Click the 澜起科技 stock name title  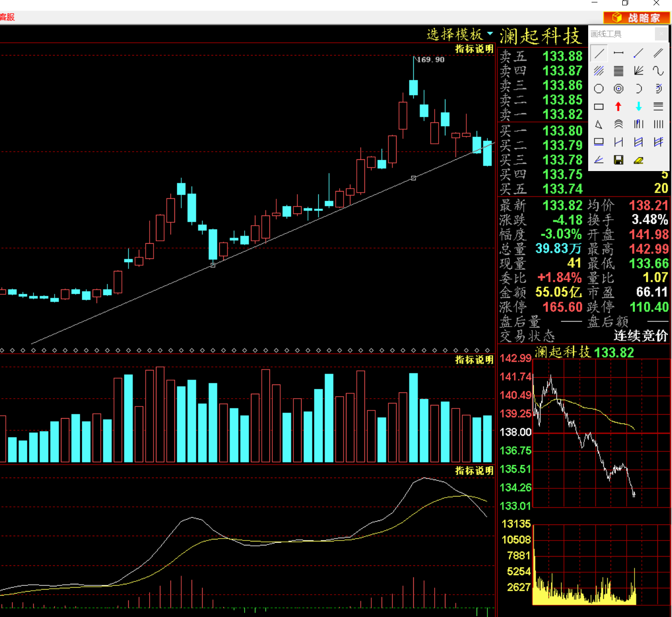[540, 36]
